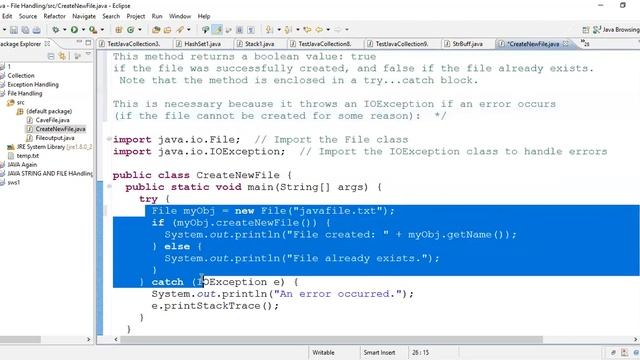Open the Next Annotation dropdown arrow
640x360 pixels.
click(279, 30)
